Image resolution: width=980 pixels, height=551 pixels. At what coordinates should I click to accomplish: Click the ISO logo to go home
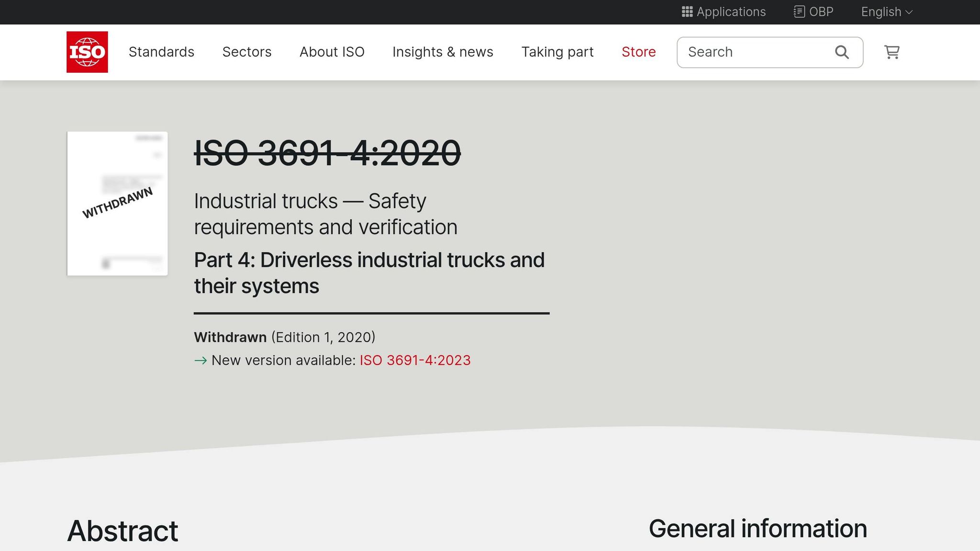pos(87,52)
